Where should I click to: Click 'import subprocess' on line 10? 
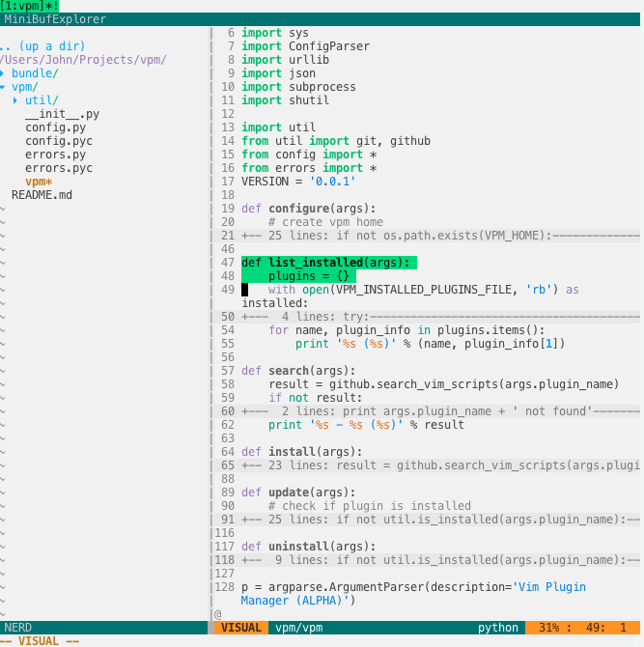click(298, 87)
